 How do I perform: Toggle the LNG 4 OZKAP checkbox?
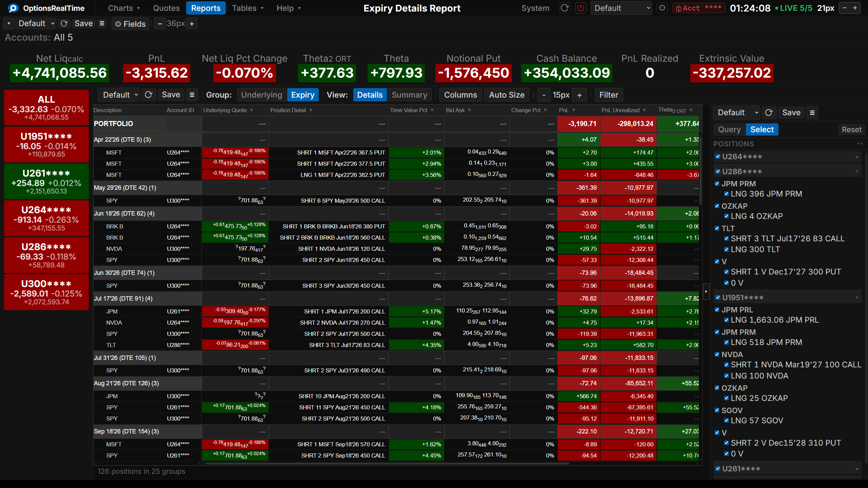726,216
